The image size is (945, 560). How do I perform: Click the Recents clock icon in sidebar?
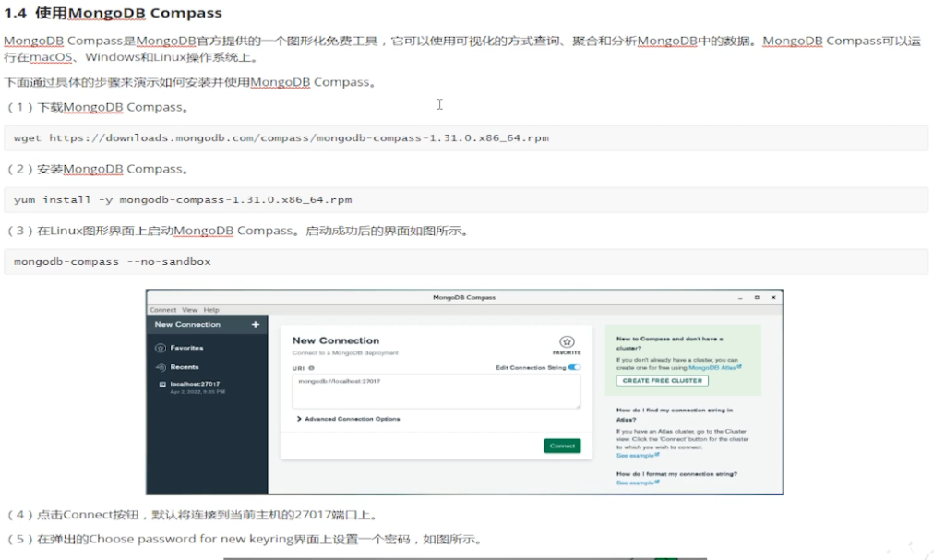[x=161, y=367]
